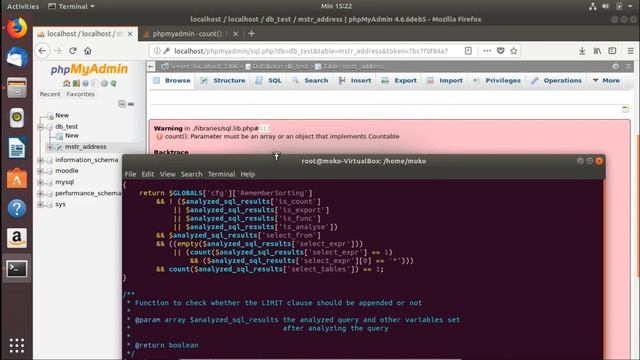This screenshot has width=640, height=360.
Task: Expand the mysql database node
Action: 41,182
